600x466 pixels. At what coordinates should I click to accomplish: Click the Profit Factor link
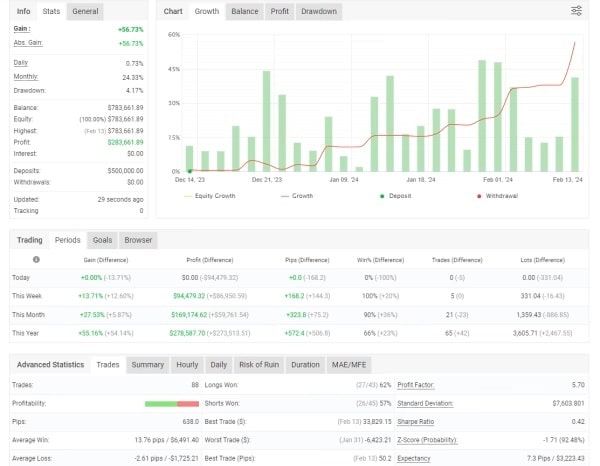coord(416,385)
